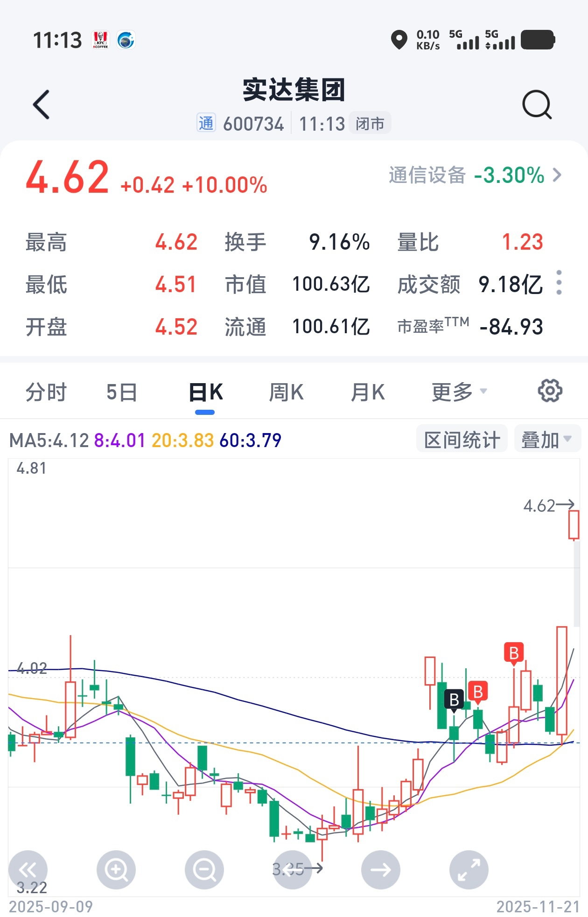The height and width of the screenshot is (917, 588).
Task: Tap the KFC notification icon in status bar
Action: 100,40
